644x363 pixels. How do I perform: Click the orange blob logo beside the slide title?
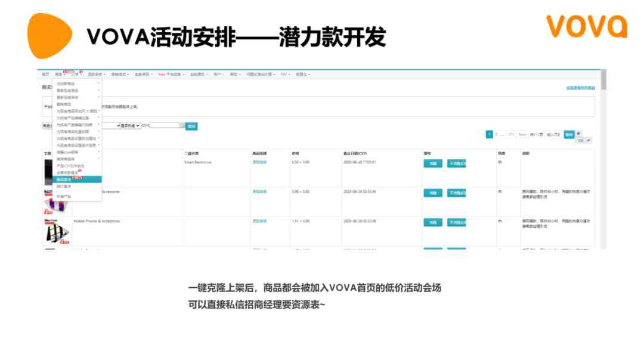click(x=50, y=35)
